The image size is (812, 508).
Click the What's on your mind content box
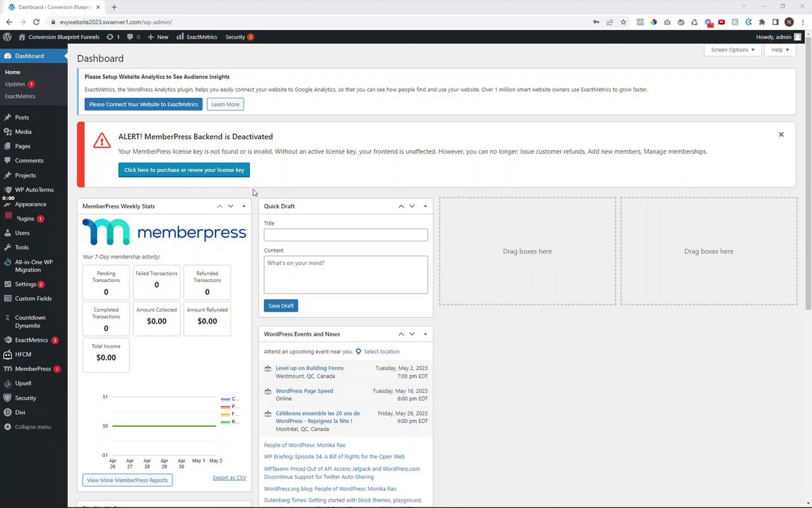coord(346,275)
